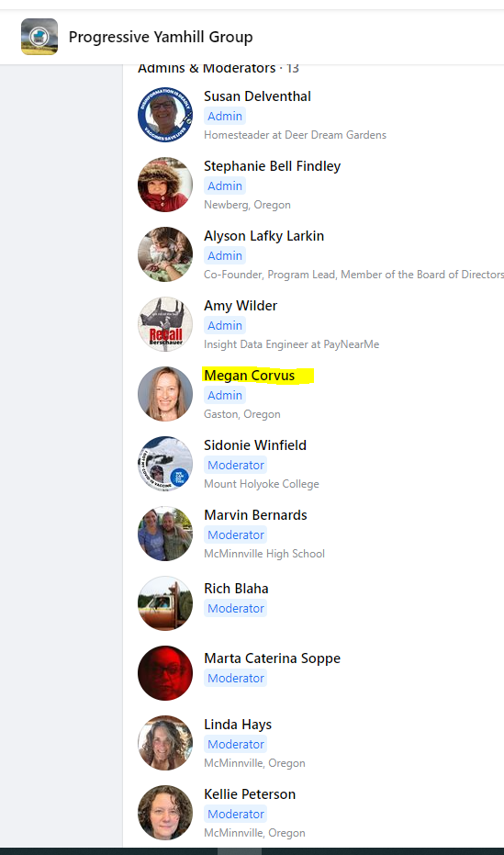
Task: Visit the Progressive Yamhill Group title link
Action: (161, 37)
